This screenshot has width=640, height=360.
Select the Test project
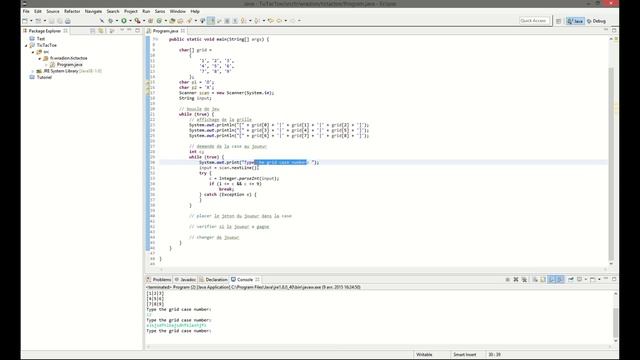41,39
